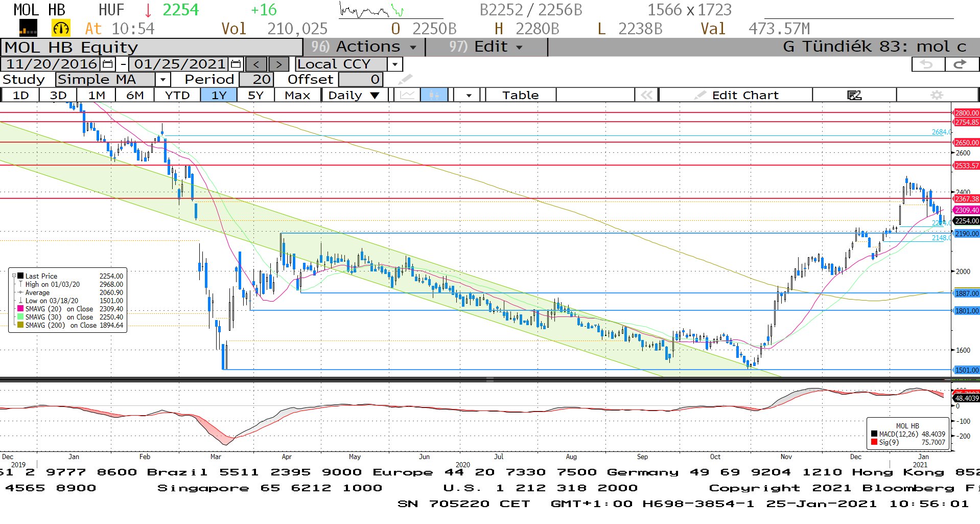Shift date range forward with right arrow

click(x=278, y=64)
